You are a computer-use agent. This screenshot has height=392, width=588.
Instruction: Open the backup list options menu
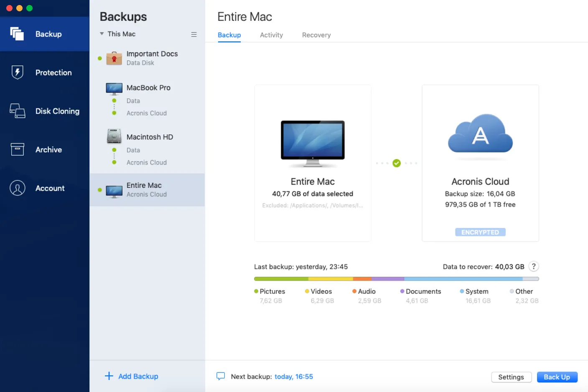point(193,34)
